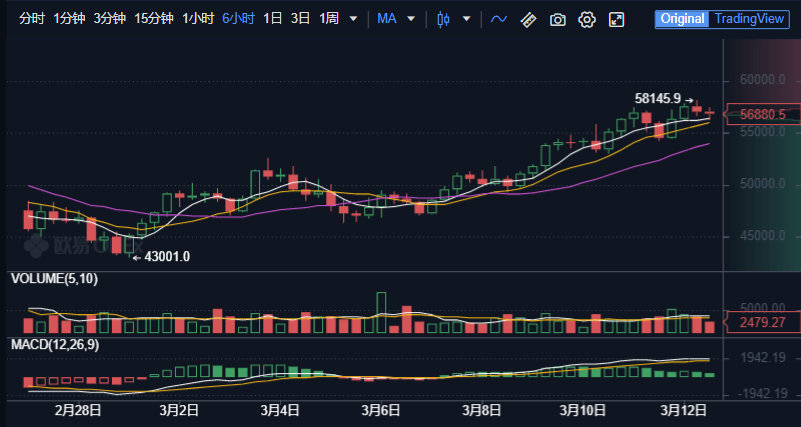This screenshot has height=427, width=801.
Task: Open chart settings gear icon
Action: (587, 20)
